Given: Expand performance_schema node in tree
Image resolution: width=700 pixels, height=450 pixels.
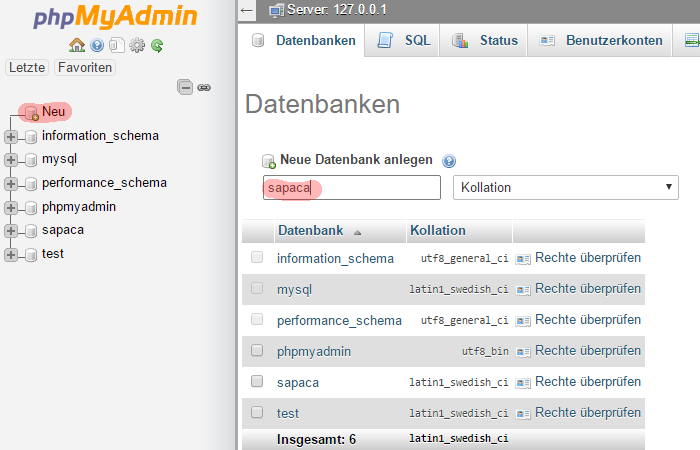Looking at the screenshot, I should [x=11, y=183].
